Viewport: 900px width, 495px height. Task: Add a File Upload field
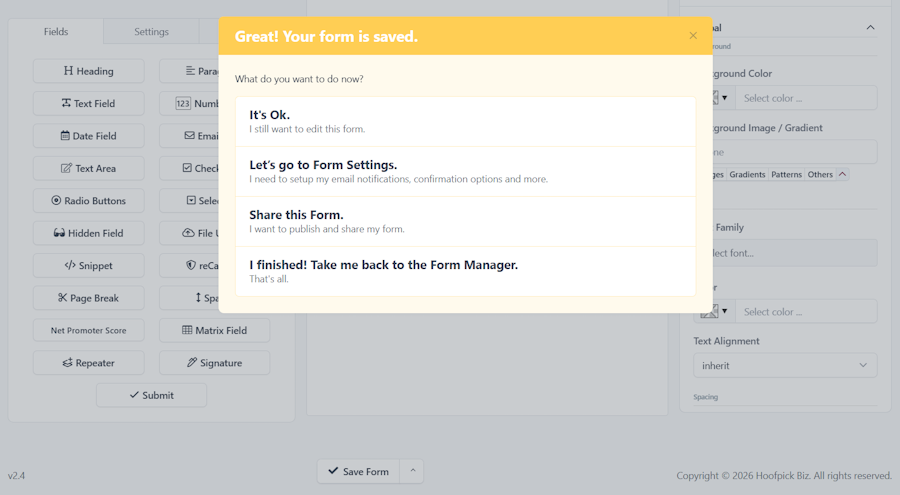coord(189,233)
